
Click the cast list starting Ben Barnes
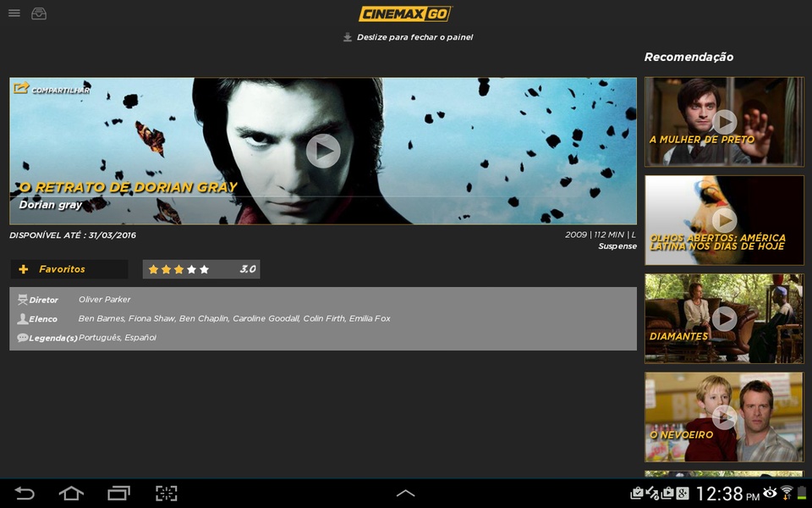pyautogui.click(x=234, y=319)
